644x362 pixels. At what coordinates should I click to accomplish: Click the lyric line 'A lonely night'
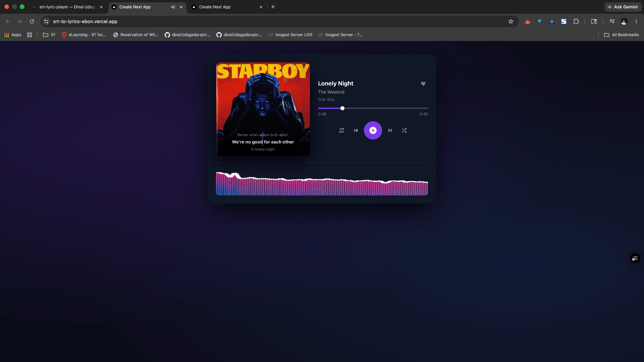(263, 149)
